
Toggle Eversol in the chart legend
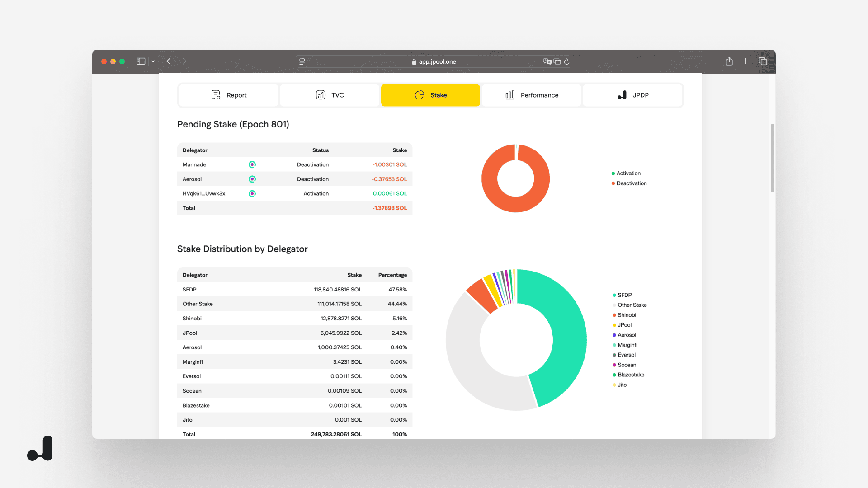point(624,355)
